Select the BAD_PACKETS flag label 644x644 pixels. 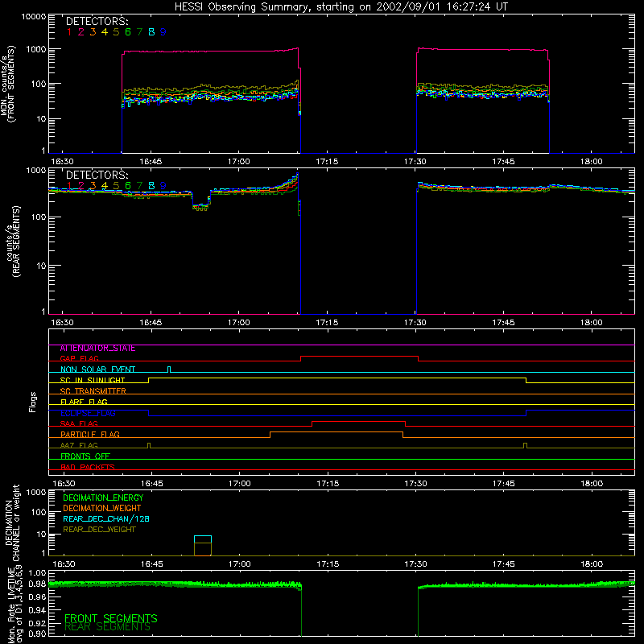click(x=88, y=467)
